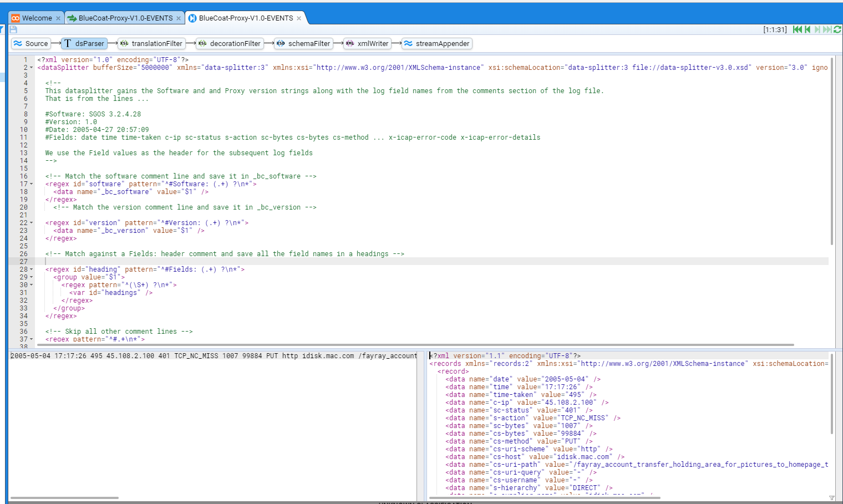Collapse the fold arrow at line 28

31,269
